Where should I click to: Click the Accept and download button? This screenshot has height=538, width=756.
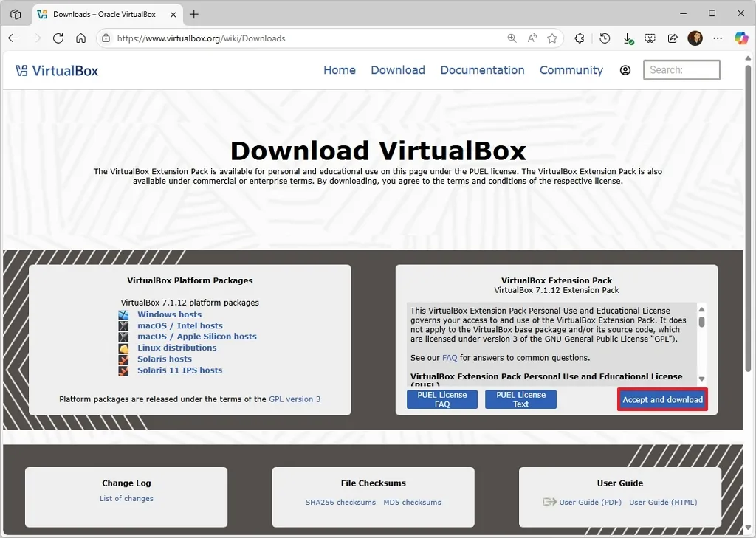pos(661,399)
